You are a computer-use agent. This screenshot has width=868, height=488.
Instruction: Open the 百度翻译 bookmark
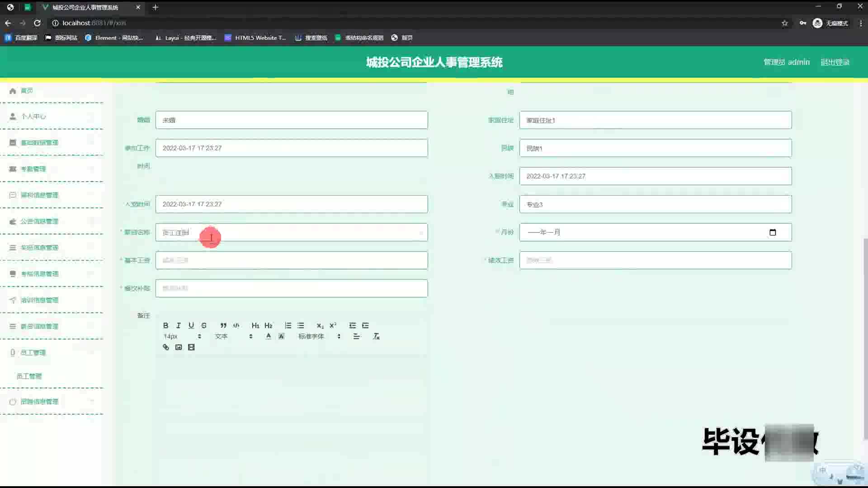(x=21, y=38)
